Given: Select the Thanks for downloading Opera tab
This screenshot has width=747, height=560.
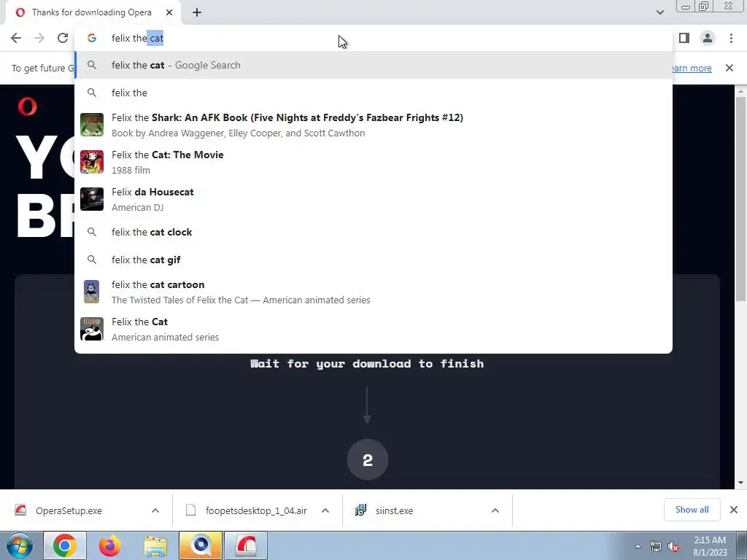Looking at the screenshot, I should pyautogui.click(x=91, y=12).
